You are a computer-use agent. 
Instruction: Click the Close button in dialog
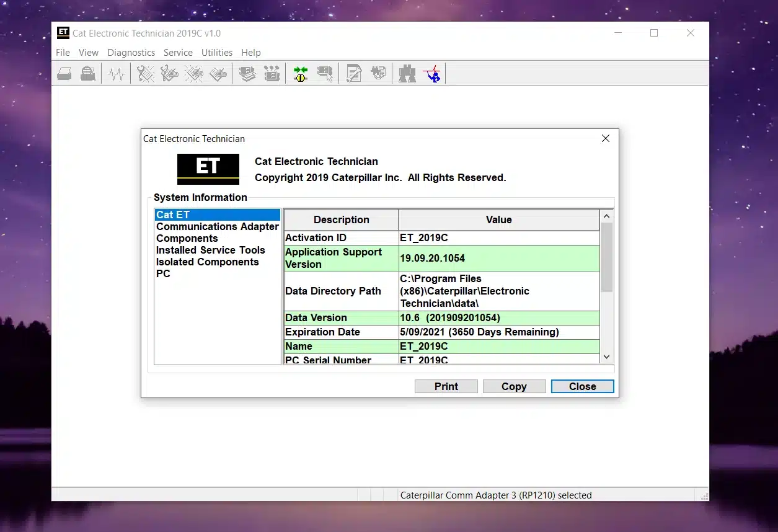click(582, 386)
